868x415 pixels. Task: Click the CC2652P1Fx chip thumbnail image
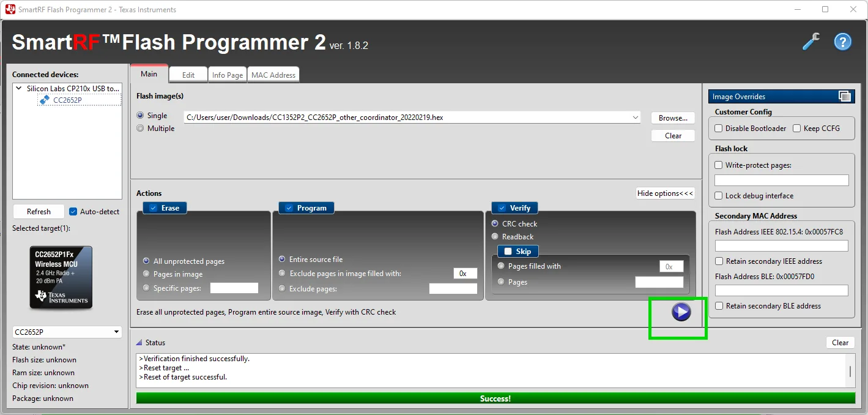[61, 277]
